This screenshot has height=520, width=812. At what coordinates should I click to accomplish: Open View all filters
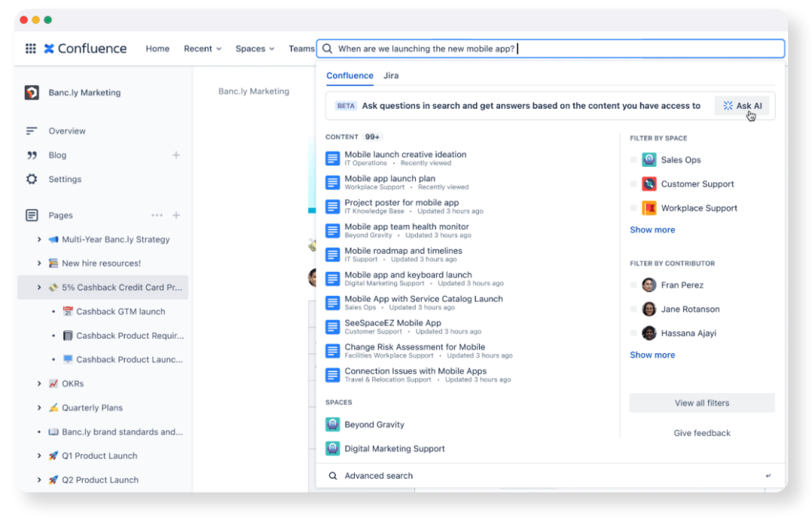[701, 403]
